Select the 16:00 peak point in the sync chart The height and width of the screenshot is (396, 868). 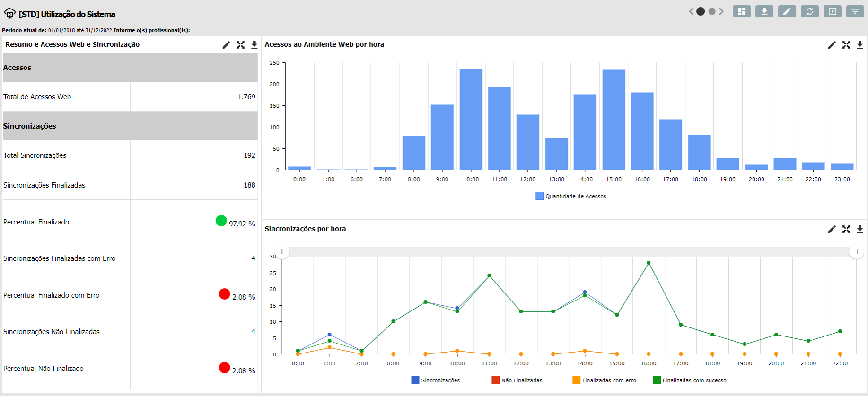coord(649,263)
